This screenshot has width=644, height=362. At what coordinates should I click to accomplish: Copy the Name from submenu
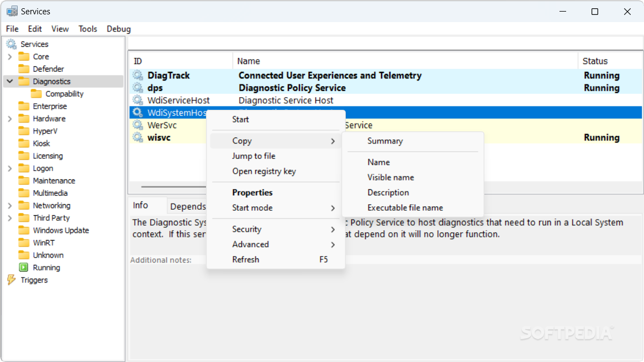[413, 162]
